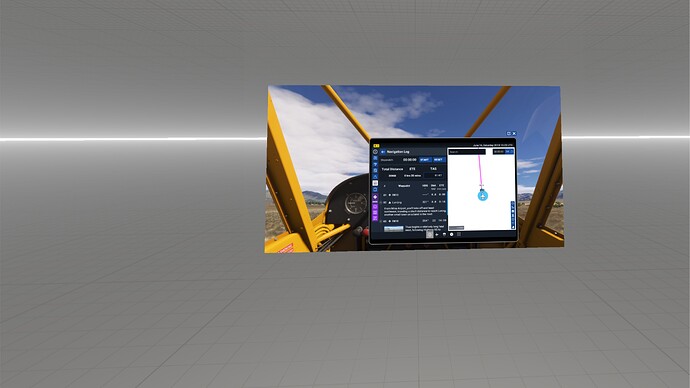
Task: Close the tablet window with X
Action: click(x=514, y=133)
